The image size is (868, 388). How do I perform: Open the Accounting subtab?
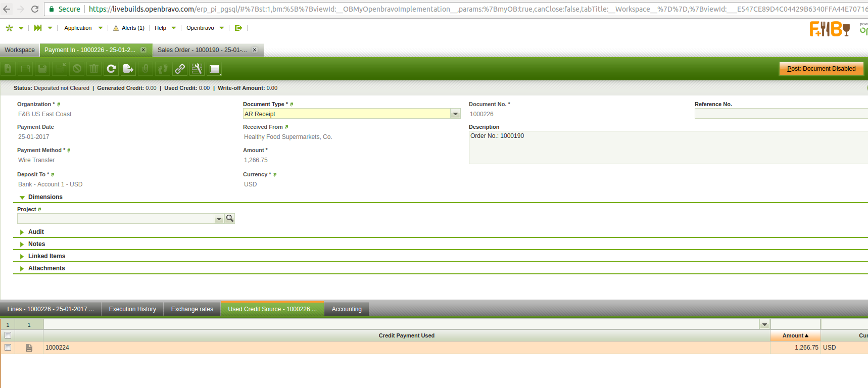click(347, 309)
